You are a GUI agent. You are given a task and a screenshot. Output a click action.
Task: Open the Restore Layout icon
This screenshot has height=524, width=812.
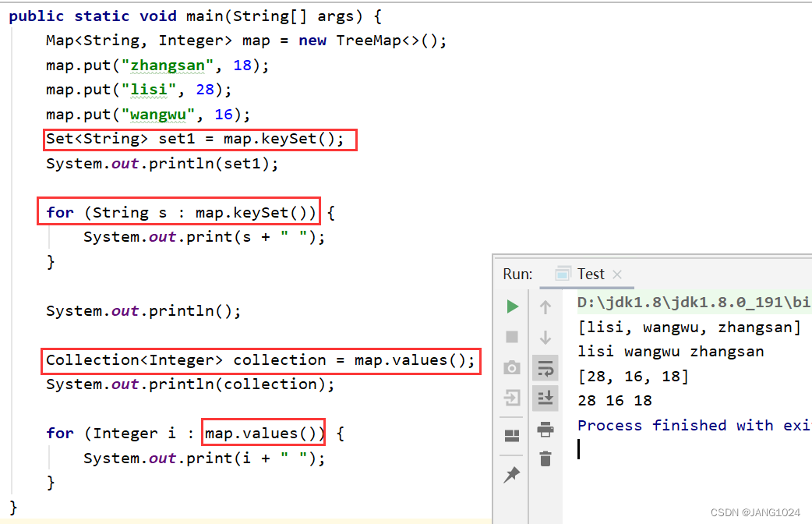tap(512, 435)
